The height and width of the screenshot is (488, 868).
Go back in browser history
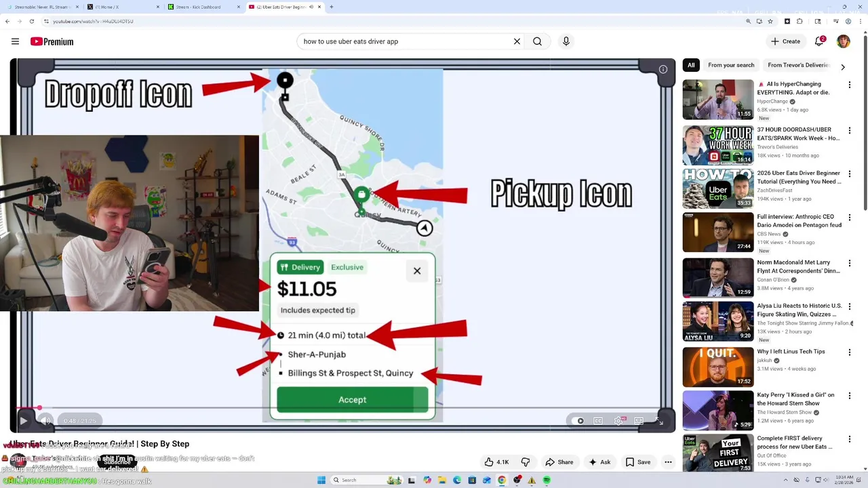click(x=7, y=21)
